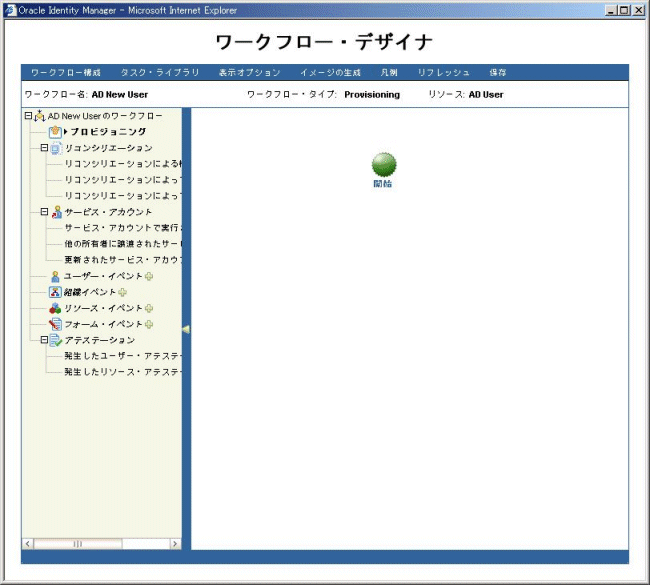
Task: Click the 組織イベント icon
Action: [55, 292]
